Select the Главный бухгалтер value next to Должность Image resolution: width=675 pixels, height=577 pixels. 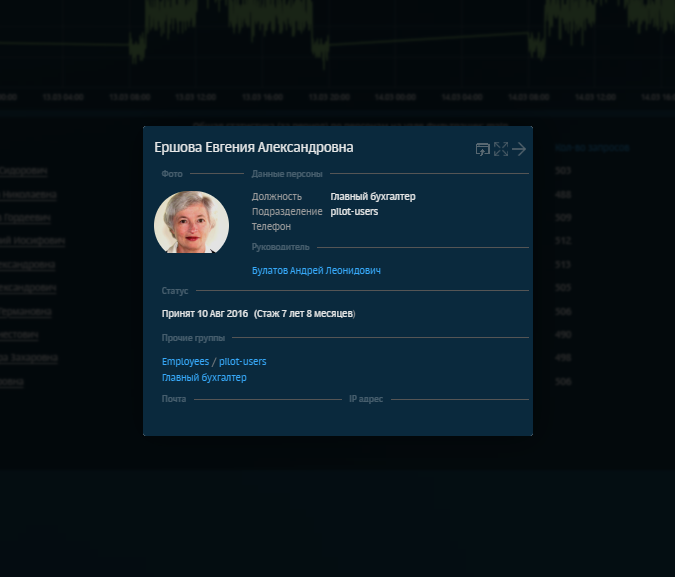coord(373,196)
